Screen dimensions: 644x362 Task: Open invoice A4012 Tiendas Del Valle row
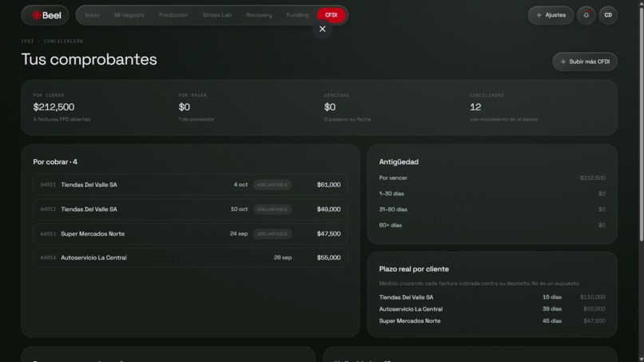coord(190,209)
